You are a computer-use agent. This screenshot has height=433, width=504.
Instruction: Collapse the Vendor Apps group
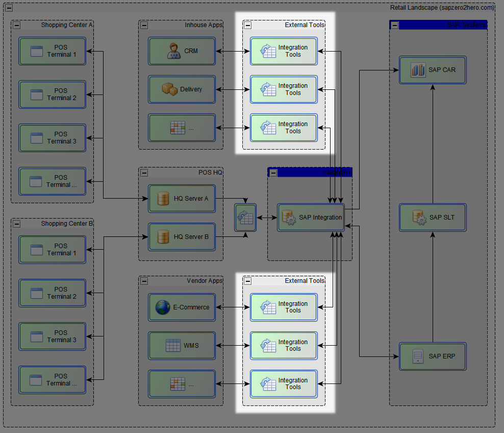(144, 281)
